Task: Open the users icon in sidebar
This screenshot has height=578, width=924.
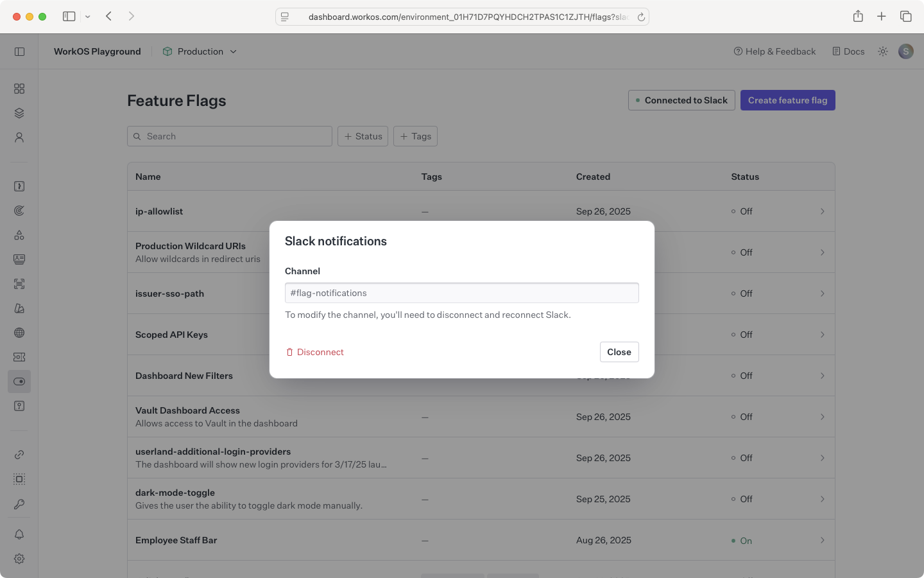Action: (19, 137)
